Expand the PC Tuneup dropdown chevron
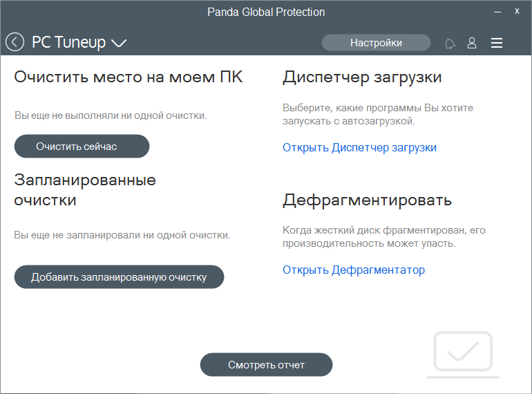 tap(119, 43)
